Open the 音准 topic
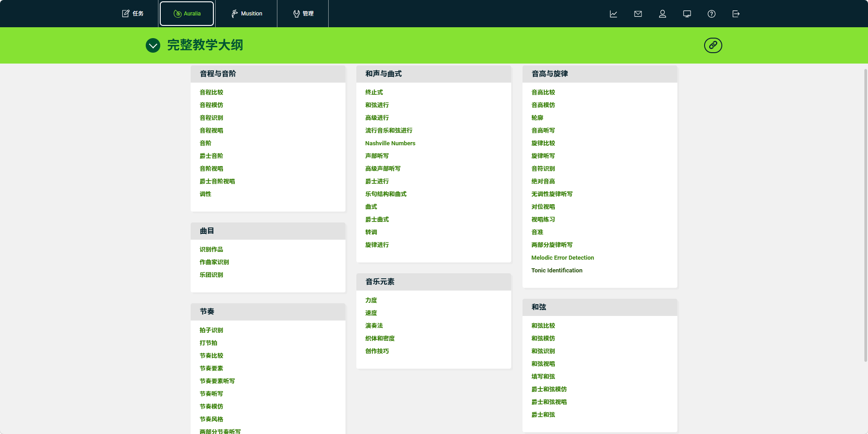Viewport: 868px width, 434px height. point(538,232)
